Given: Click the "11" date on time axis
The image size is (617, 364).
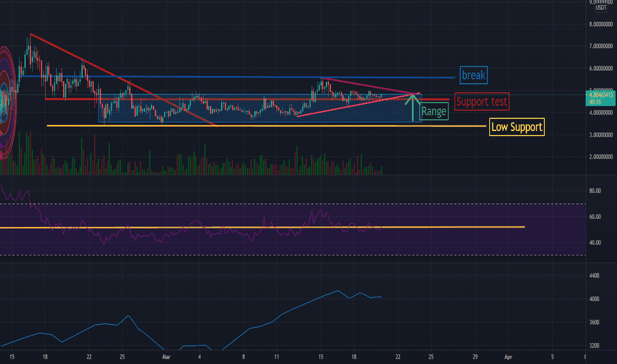Looking at the screenshot, I should [277, 357].
